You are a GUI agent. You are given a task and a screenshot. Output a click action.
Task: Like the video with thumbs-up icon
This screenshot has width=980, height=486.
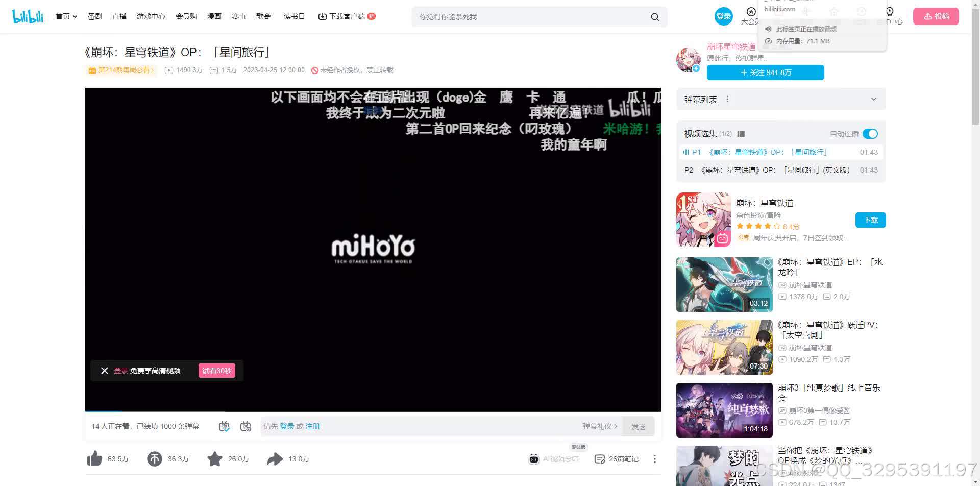94,458
